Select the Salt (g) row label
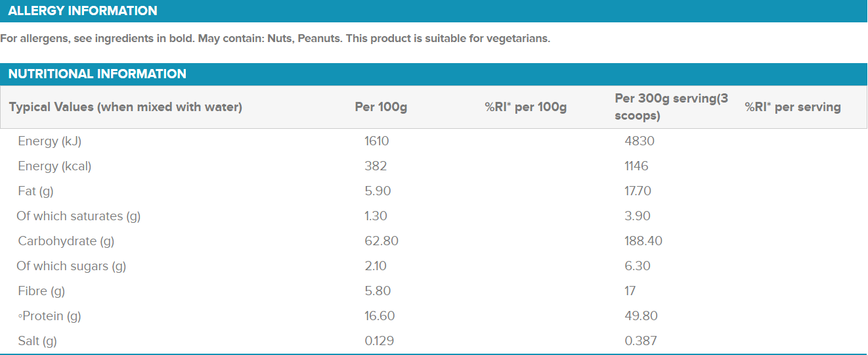 [37, 341]
